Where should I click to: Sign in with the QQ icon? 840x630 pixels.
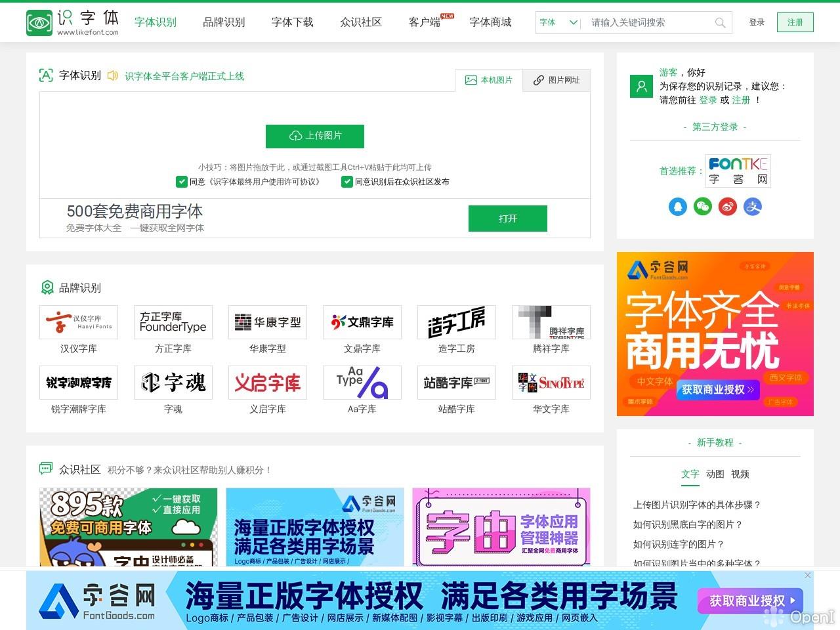tap(678, 207)
